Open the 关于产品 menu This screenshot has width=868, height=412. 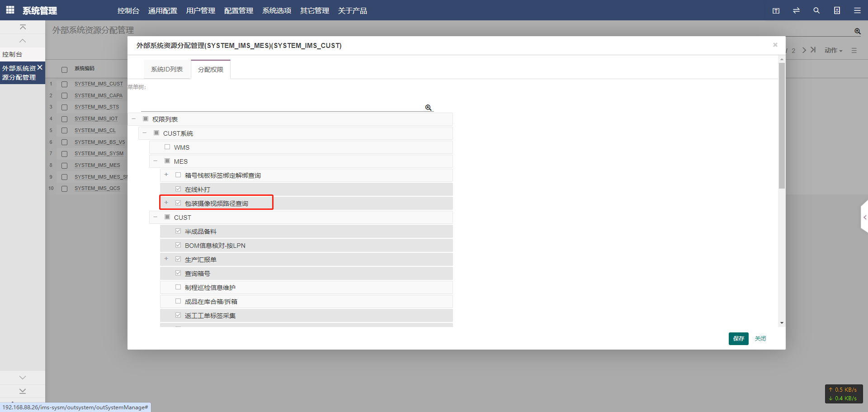tap(353, 10)
